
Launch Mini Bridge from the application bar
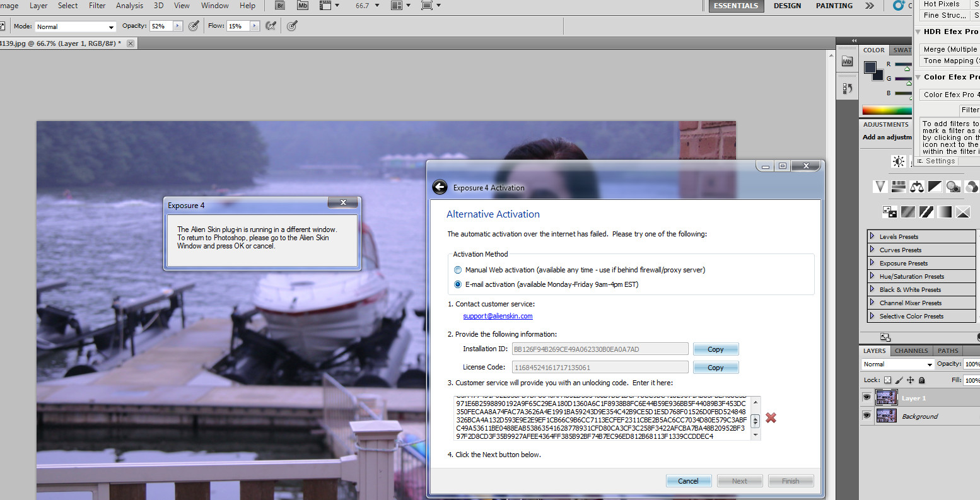point(303,6)
